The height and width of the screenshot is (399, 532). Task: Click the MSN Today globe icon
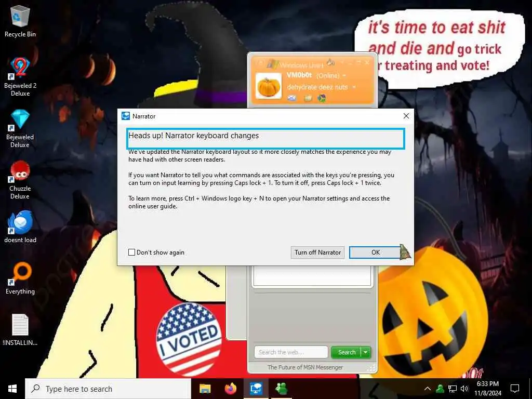(x=322, y=98)
